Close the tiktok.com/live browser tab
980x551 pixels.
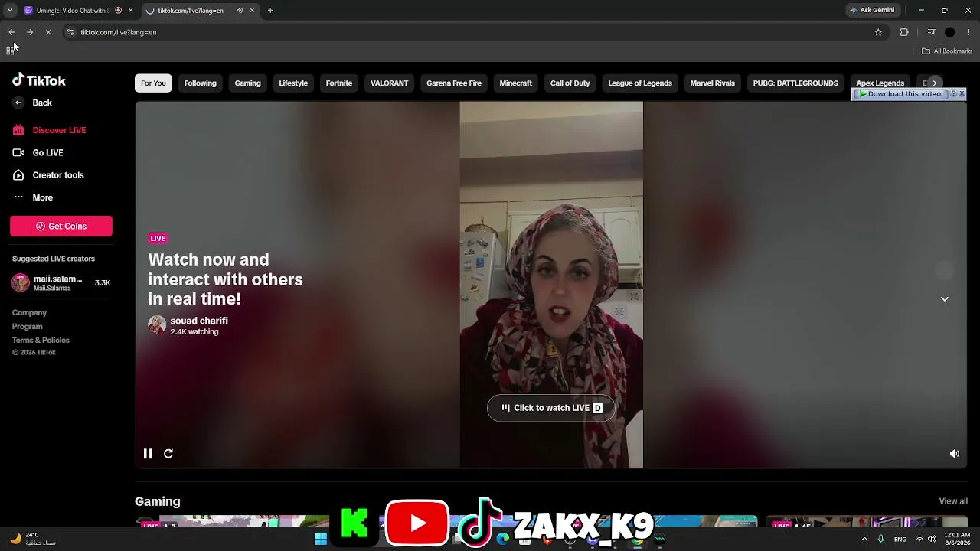(252, 11)
